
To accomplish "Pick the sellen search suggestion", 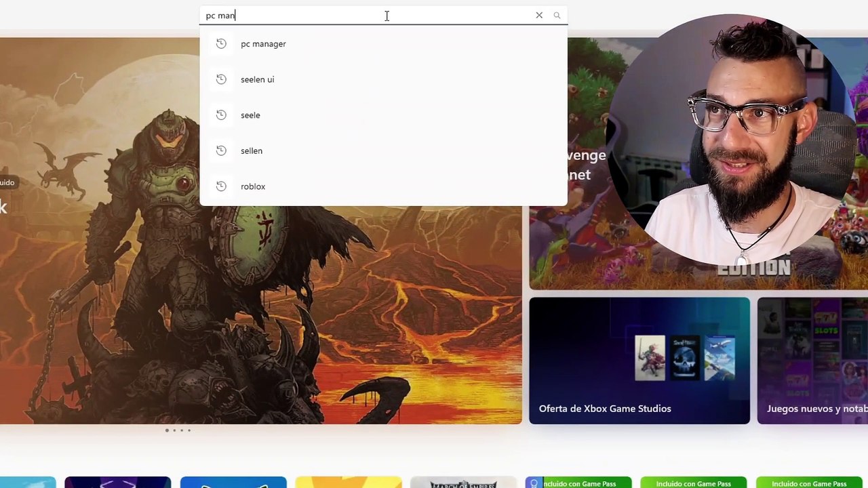I will click(383, 150).
